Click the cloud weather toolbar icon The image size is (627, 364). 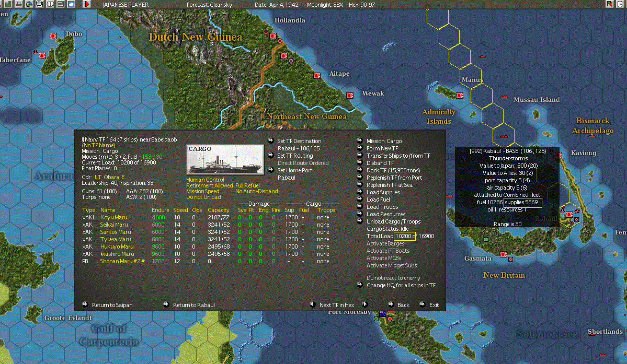[71, 4]
